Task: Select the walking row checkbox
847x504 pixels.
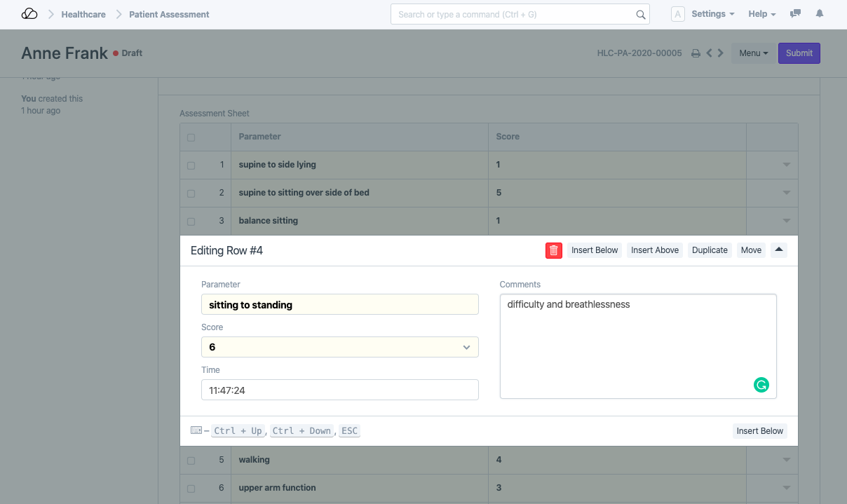Action: pyautogui.click(x=191, y=461)
